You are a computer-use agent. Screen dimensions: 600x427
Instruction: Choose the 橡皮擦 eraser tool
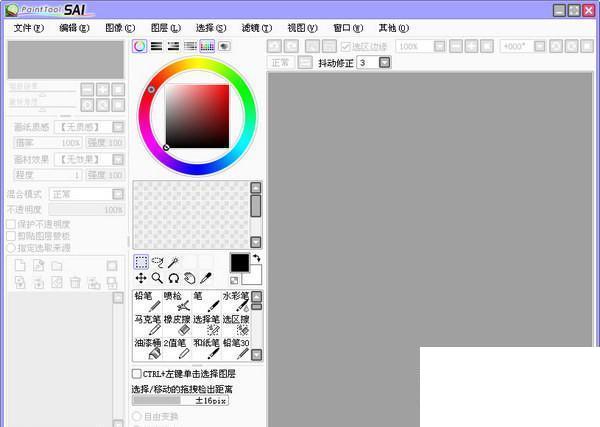point(177,325)
